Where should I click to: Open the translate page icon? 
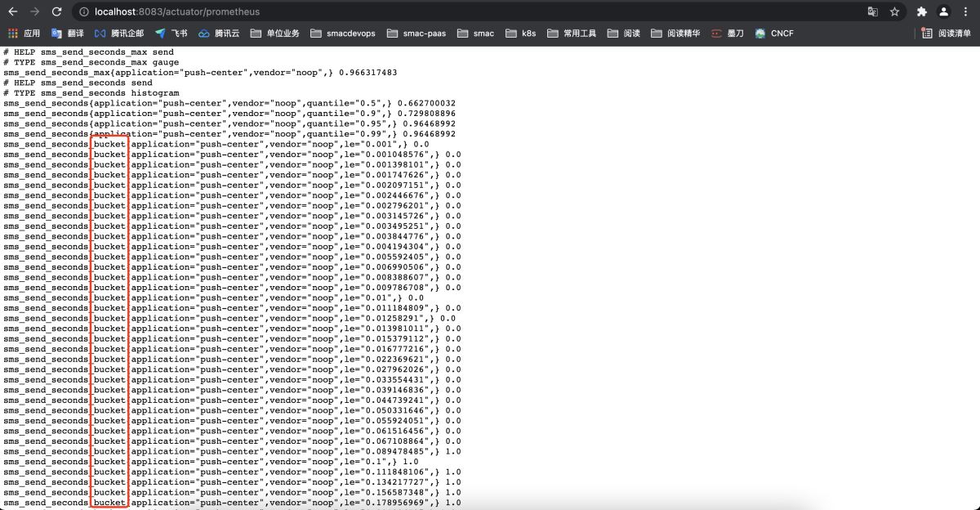tap(873, 12)
